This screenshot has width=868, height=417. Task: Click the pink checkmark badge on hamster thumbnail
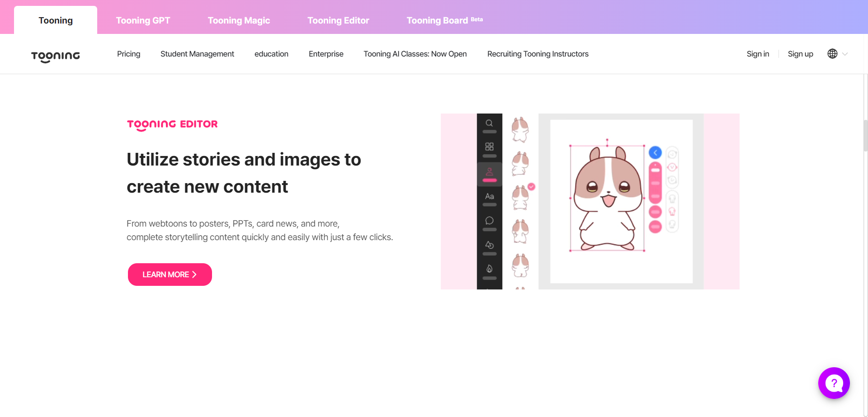pos(532,186)
